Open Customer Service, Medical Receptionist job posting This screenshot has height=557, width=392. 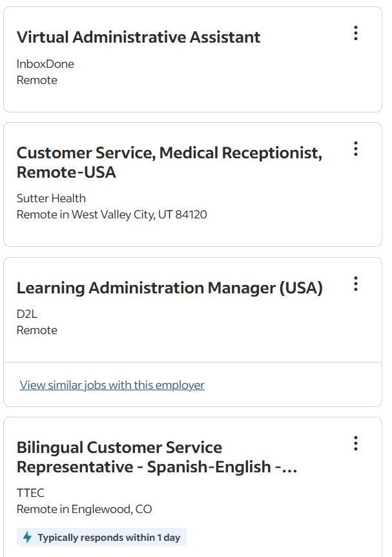point(169,162)
